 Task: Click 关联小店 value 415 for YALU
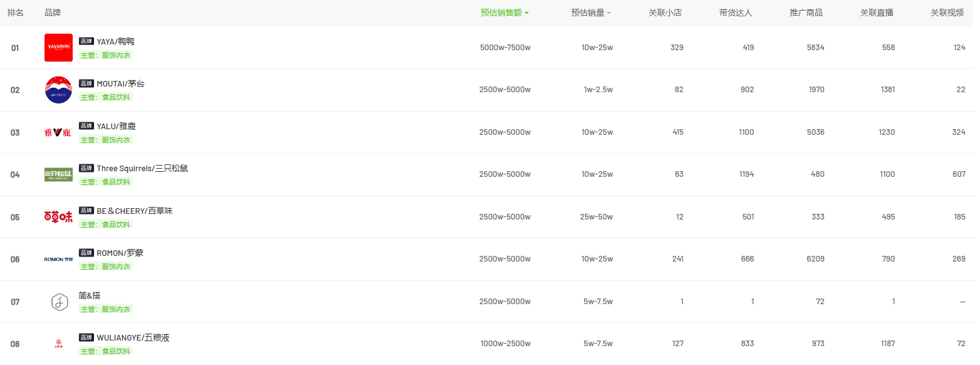click(x=677, y=132)
